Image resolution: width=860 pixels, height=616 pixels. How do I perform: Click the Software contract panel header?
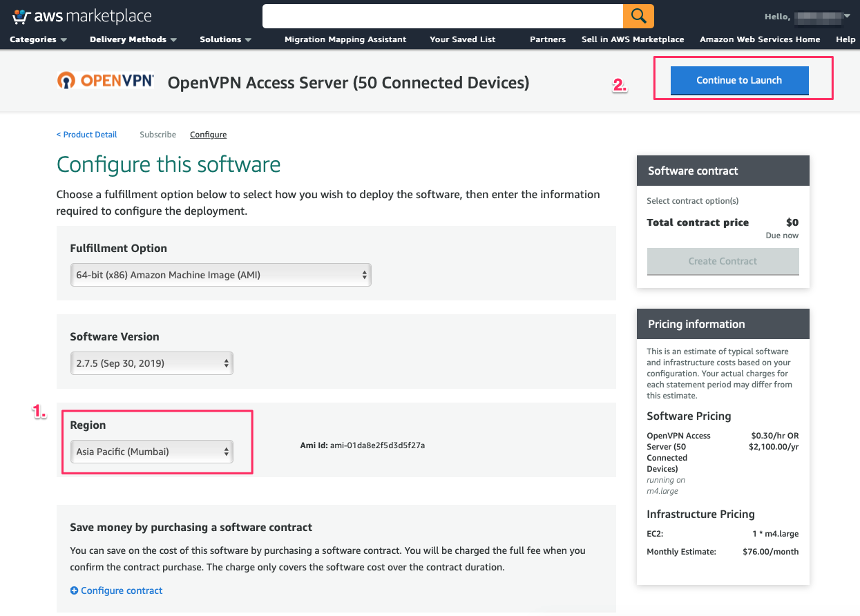(x=723, y=171)
